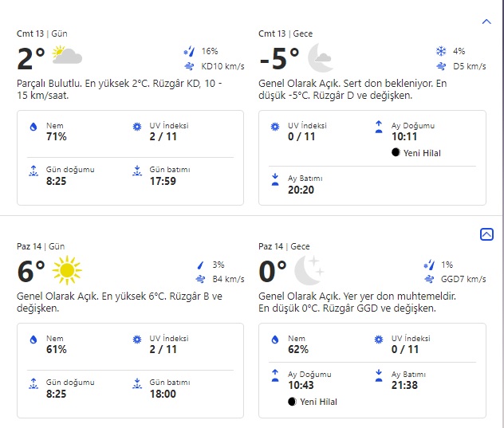Click the raindrop icon next to 3%

200,265
